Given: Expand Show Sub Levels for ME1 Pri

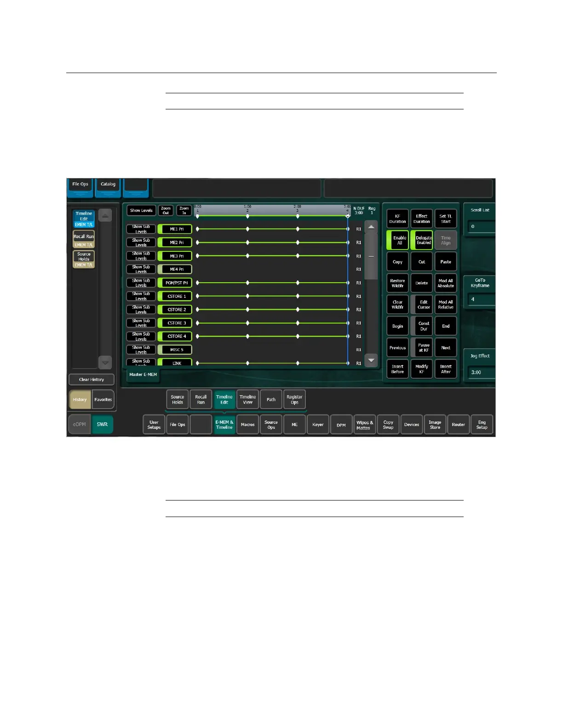Looking at the screenshot, I should 141,229.
